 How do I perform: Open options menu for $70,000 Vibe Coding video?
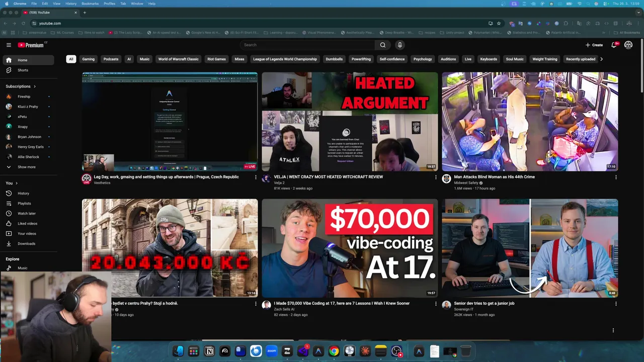(x=436, y=304)
